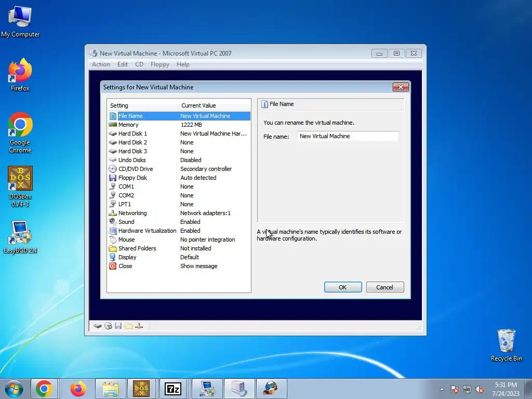
Task: Click the LPT1 port icon
Action: click(x=113, y=204)
